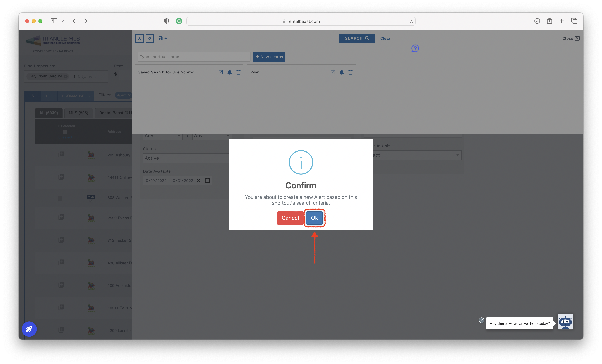Switch to the MLS (825) tab
602x364 pixels.
click(x=78, y=113)
